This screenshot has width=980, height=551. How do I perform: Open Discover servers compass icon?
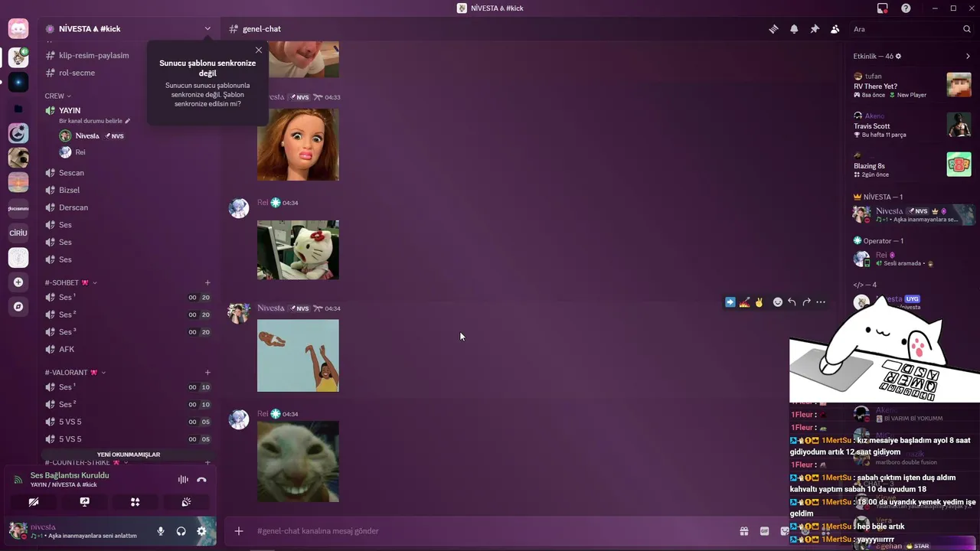18,307
